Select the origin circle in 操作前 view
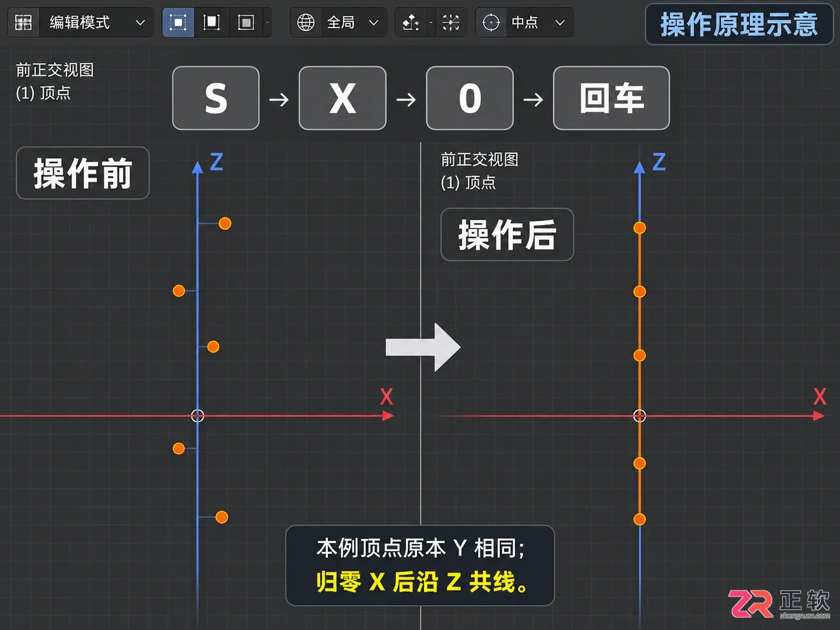This screenshot has width=840, height=630. tap(198, 416)
